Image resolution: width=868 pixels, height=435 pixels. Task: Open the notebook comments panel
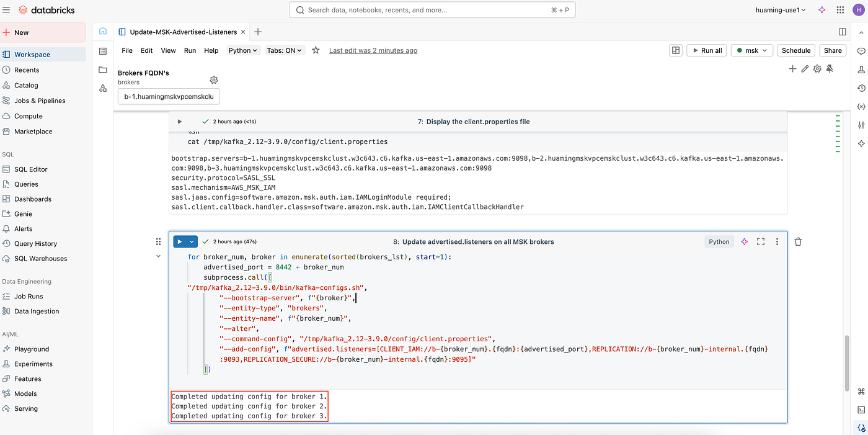pos(861,51)
